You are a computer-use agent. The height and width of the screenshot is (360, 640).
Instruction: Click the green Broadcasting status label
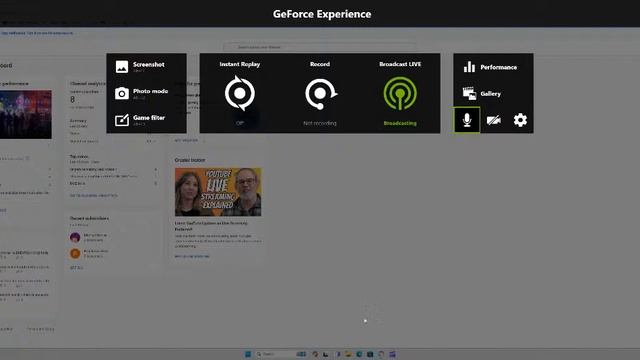(400, 123)
